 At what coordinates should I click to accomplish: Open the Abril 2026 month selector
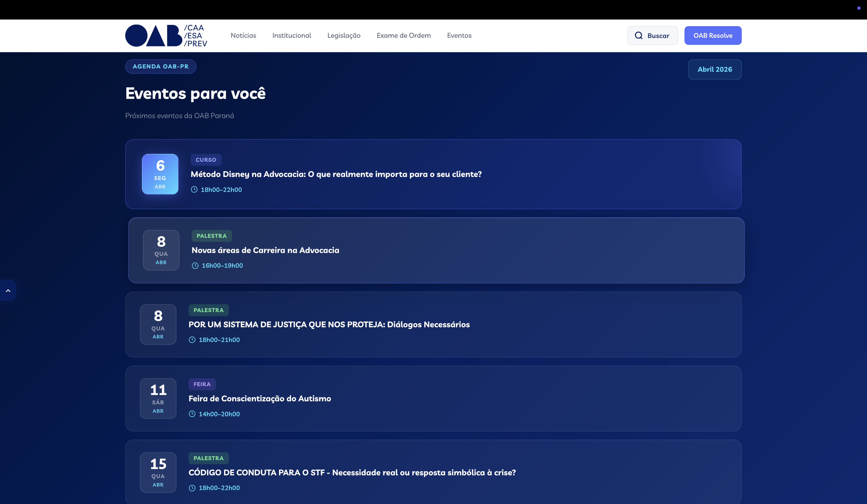715,69
